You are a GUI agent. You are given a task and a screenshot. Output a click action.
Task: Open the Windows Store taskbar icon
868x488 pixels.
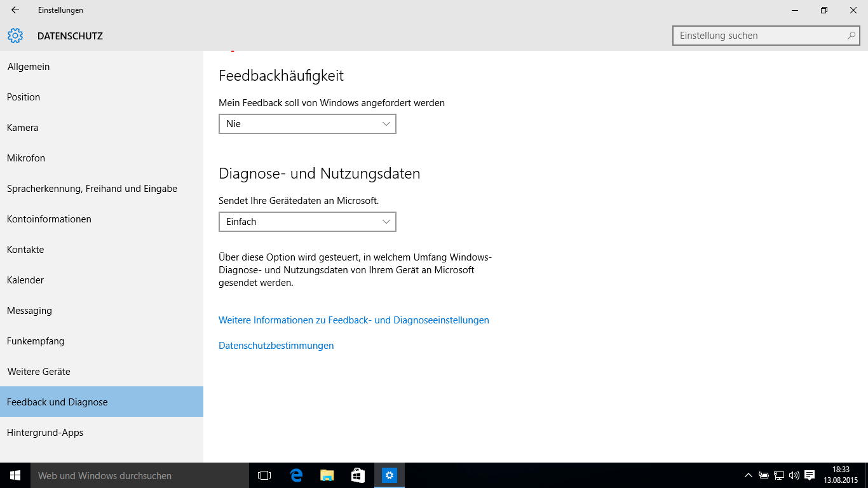click(358, 475)
